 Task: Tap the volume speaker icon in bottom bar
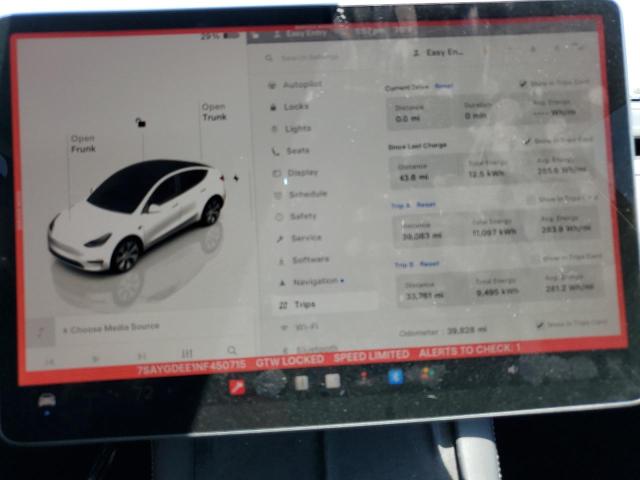point(513,370)
